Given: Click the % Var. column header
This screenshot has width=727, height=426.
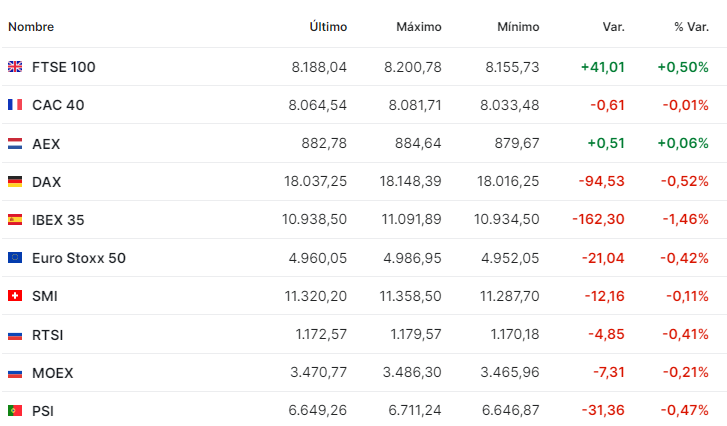Looking at the screenshot, I should point(691,27).
